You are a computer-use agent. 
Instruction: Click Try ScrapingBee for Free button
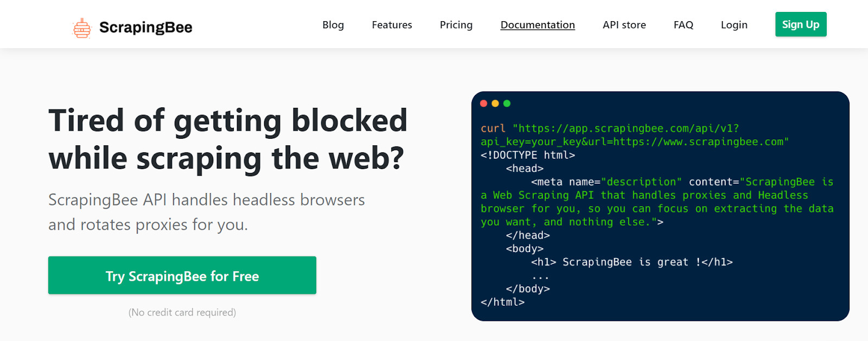point(182,275)
